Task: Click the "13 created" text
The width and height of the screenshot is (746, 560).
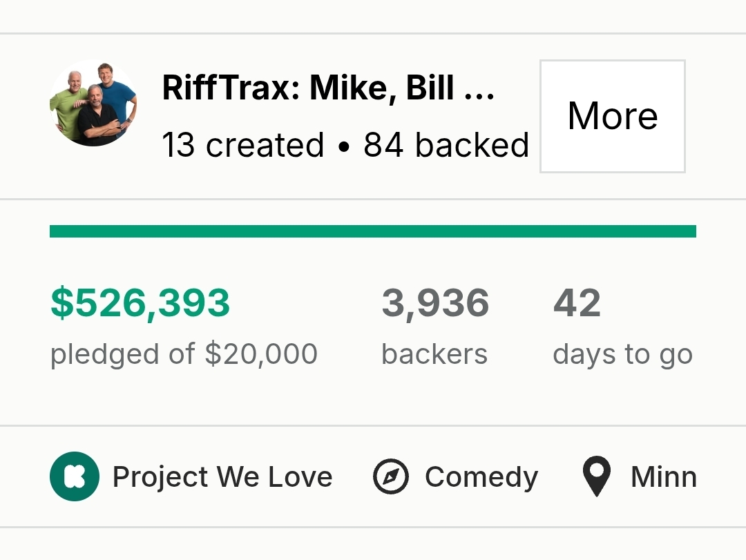Action: tap(243, 145)
